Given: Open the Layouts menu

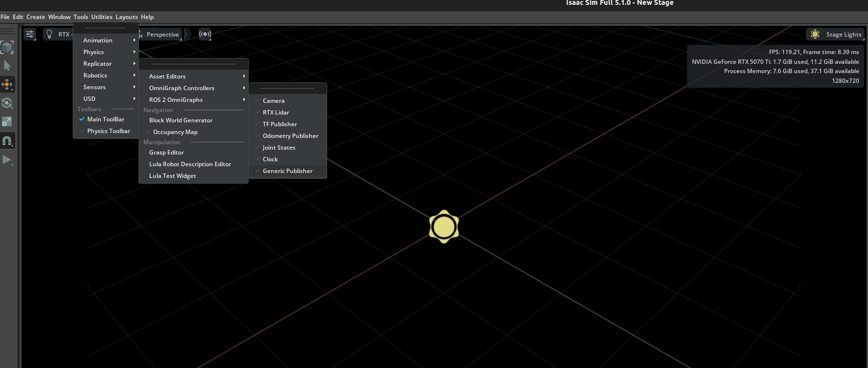Looking at the screenshot, I should [x=127, y=17].
